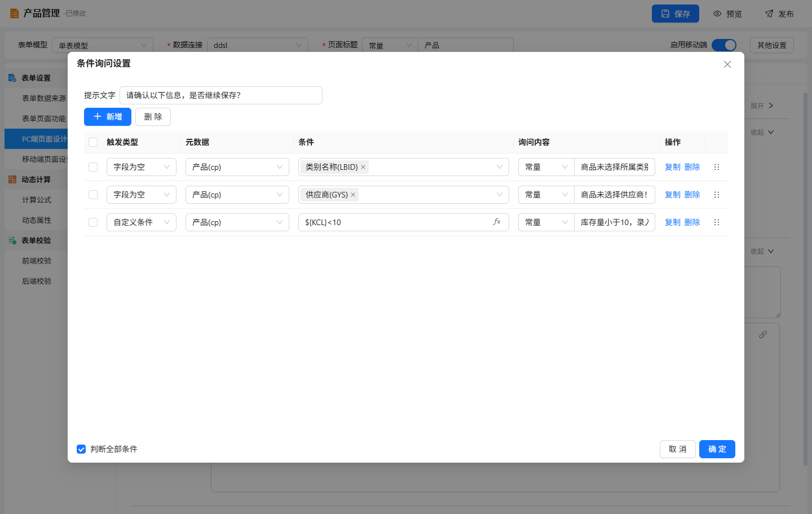Toggle the 启用移动端 switch

724,45
